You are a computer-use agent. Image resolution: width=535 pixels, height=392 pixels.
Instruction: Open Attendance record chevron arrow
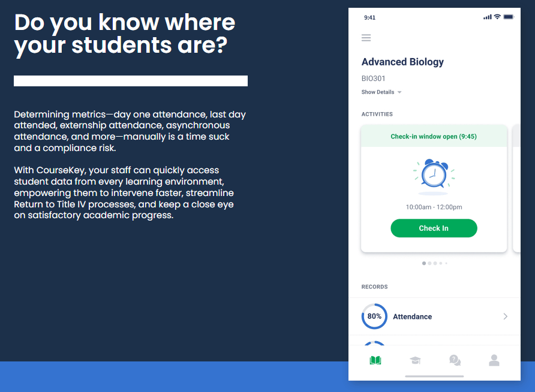pos(505,316)
